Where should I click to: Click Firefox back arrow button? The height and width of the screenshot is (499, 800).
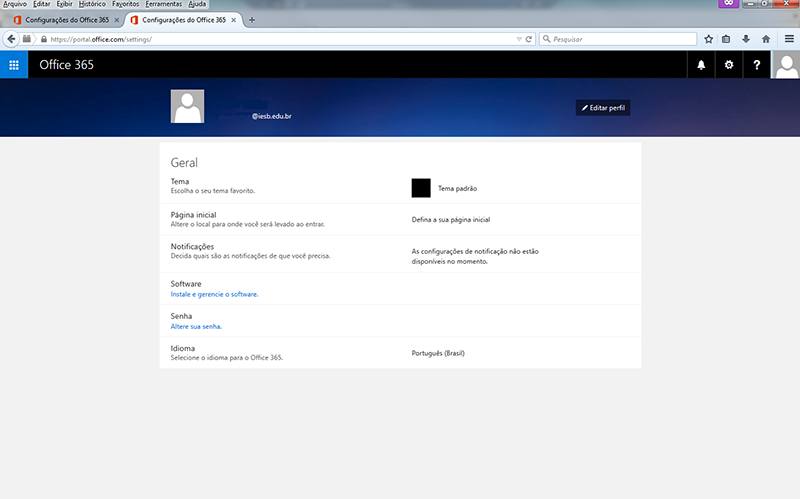(x=11, y=39)
